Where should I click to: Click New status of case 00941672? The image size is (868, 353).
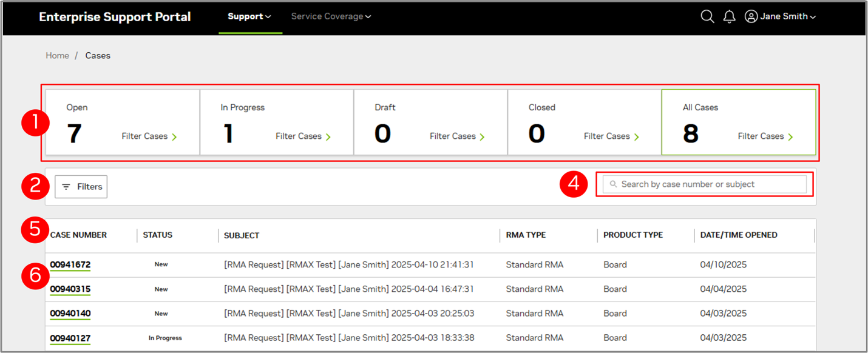161,265
